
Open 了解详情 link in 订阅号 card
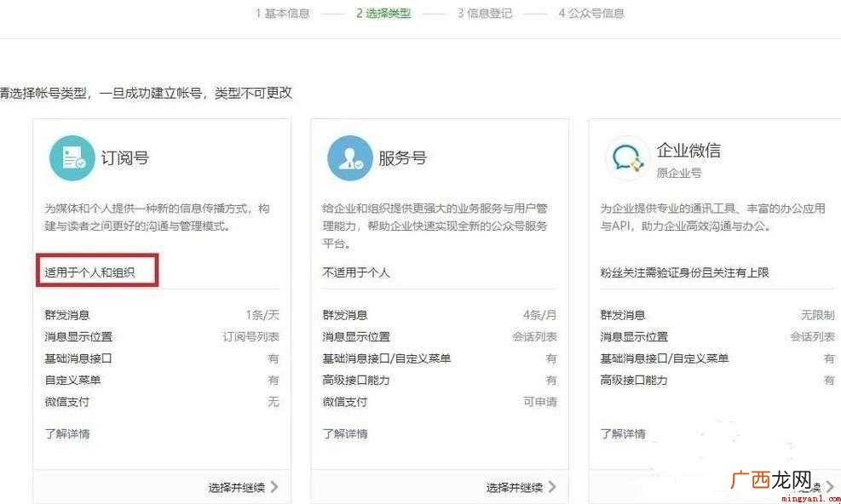pyautogui.click(x=67, y=433)
